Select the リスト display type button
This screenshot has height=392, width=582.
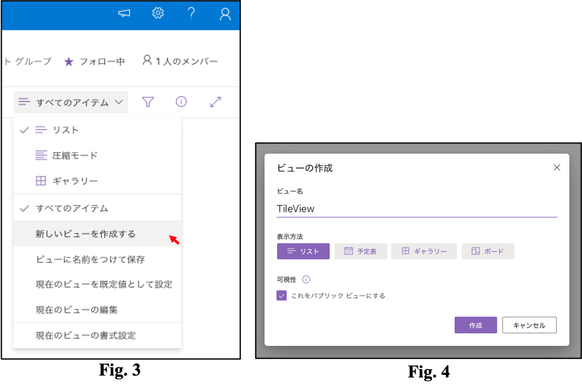coord(303,251)
